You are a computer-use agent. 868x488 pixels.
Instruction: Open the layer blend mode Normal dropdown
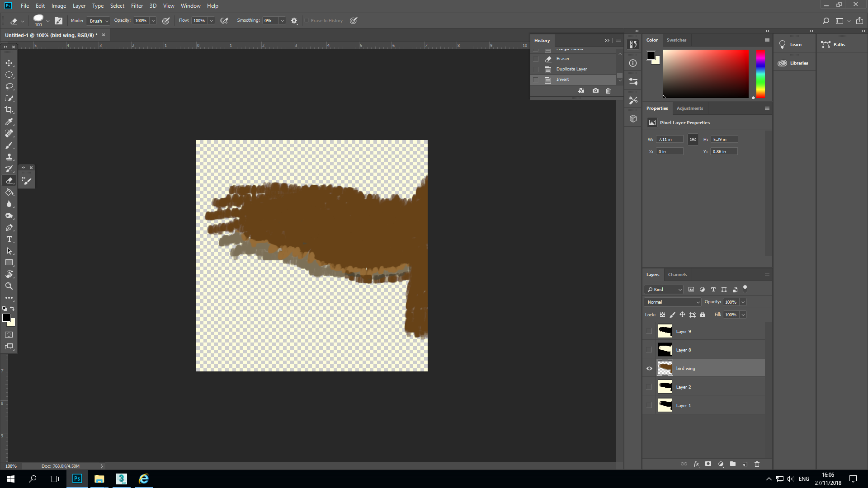673,302
